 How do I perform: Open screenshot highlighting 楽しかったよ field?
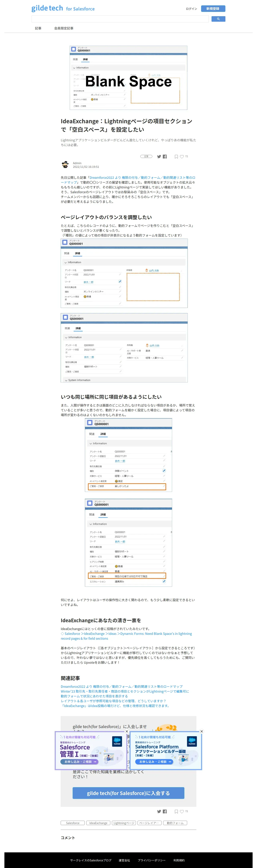[x=128, y=455]
